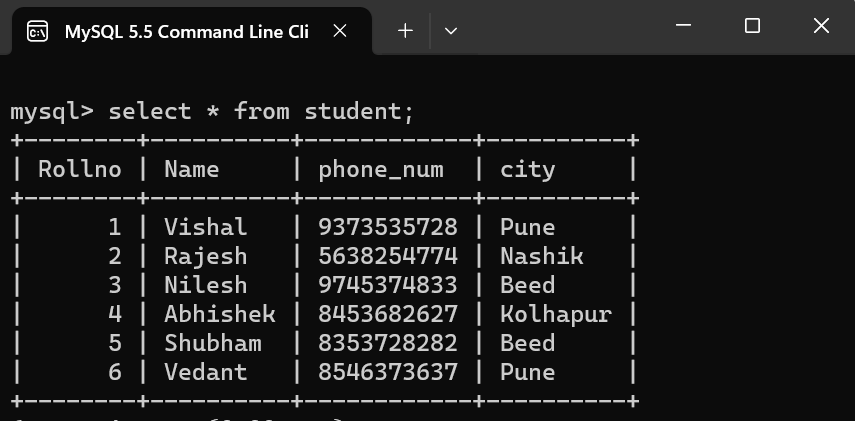Click the city column header
Image resolution: width=855 pixels, height=421 pixels.
[527, 170]
